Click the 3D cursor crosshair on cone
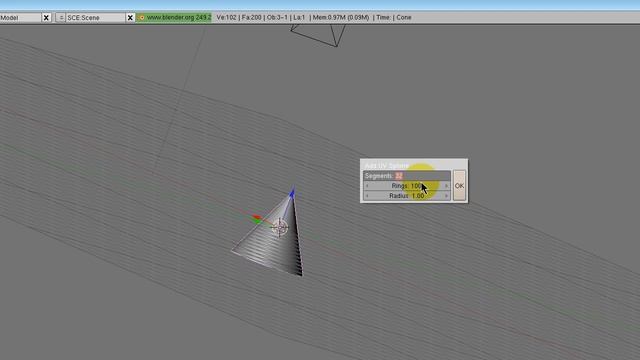The height and width of the screenshot is (360, 640). pos(280,227)
